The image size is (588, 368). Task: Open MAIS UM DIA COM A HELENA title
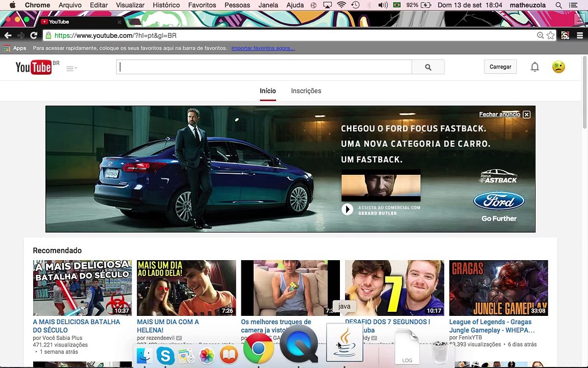tap(167, 326)
